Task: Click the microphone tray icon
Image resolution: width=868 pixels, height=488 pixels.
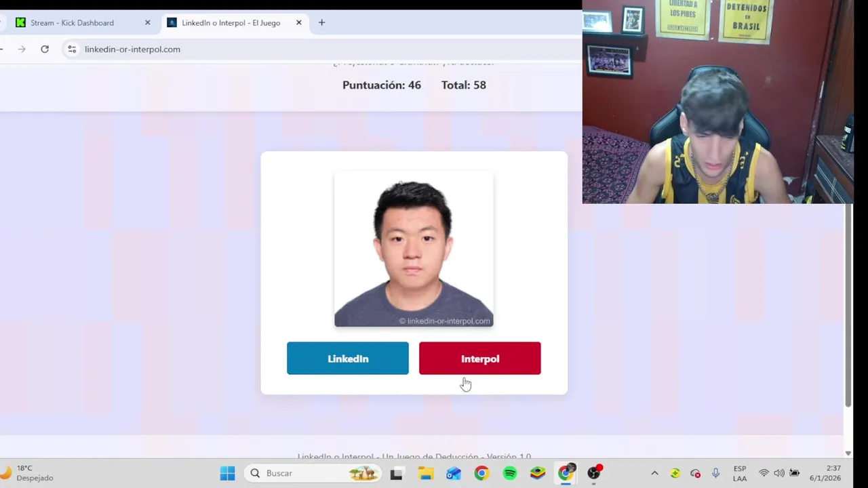Action: (715, 473)
